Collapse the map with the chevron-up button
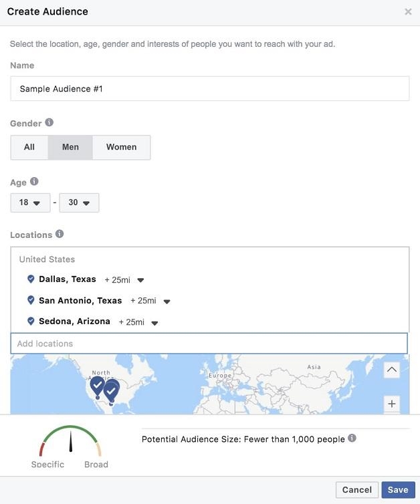The height and width of the screenshot is (504, 420). click(391, 370)
